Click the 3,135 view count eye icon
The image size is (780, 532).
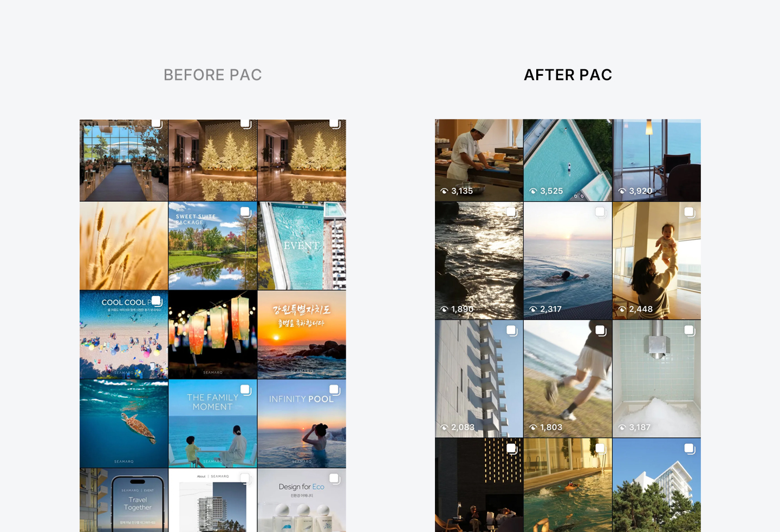444,191
